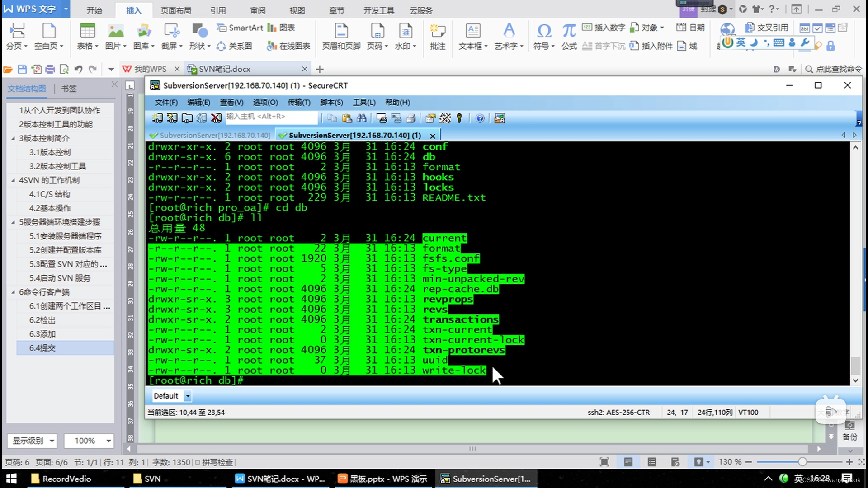Select the 6.3添加 outline entry
Viewport: 868px width, 488px height.
[x=42, y=334]
